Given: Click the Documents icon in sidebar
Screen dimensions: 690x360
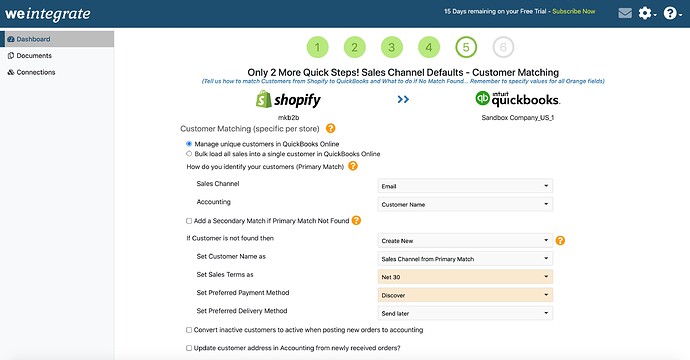Looking at the screenshot, I should click(11, 55).
